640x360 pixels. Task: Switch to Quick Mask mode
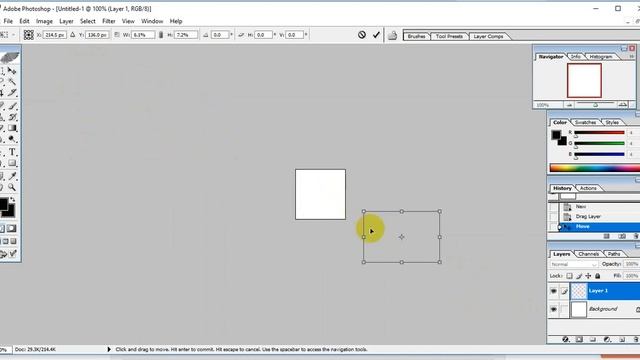12,229
